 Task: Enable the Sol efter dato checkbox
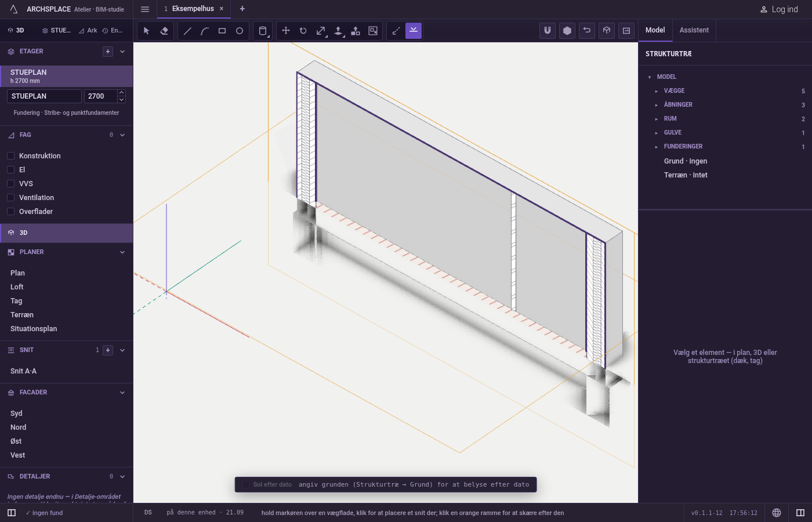coord(246,484)
